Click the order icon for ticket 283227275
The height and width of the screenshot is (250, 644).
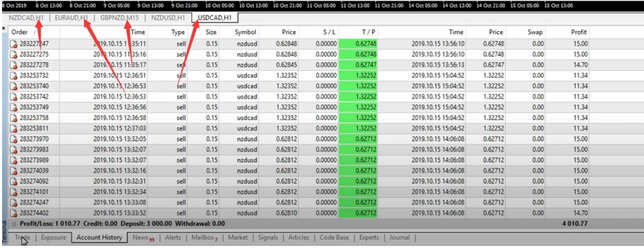click(14, 54)
